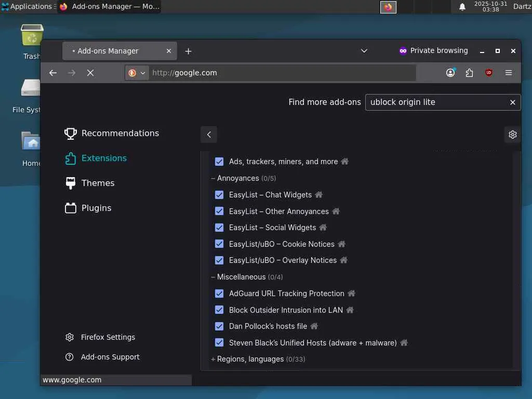Screen dimensions: 532x399
Task: Select the Extensions category
Action: click(96, 158)
